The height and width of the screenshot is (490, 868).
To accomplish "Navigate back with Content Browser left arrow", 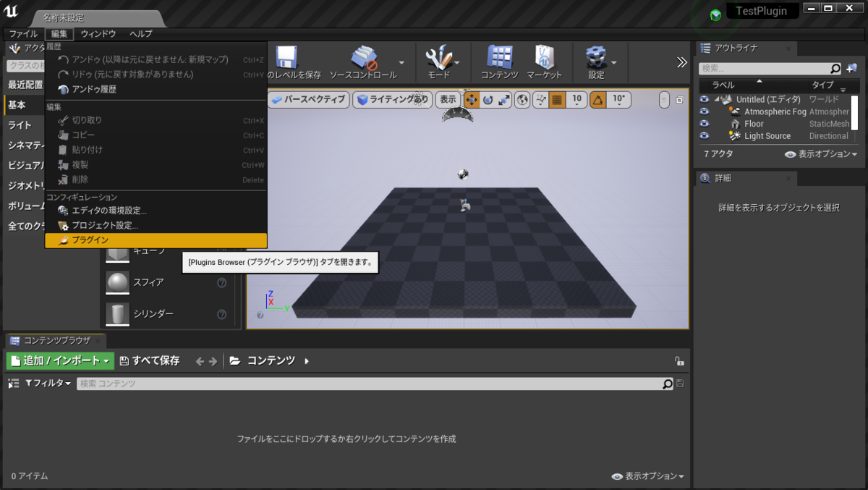I will point(200,360).
